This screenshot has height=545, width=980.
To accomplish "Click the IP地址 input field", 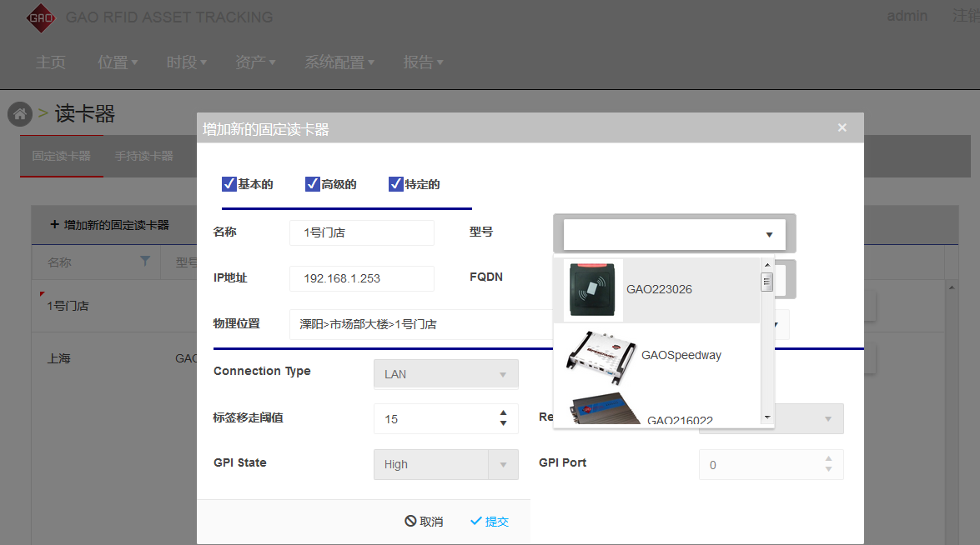I will pyautogui.click(x=362, y=278).
